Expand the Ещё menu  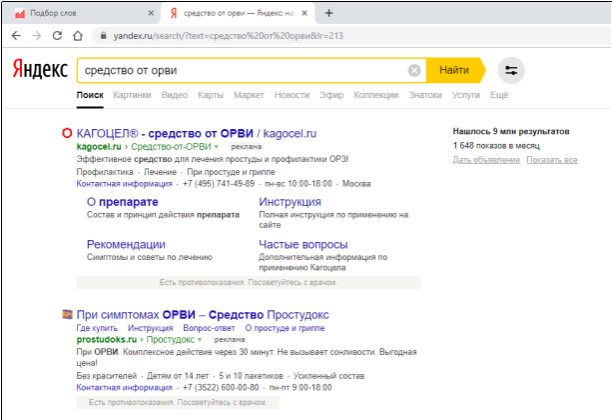pyautogui.click(x=499, y=95)
